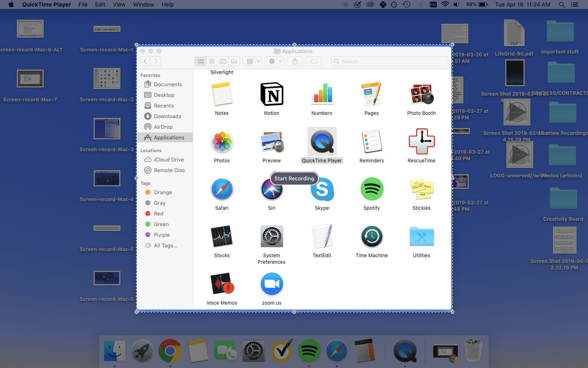The width and height of the screenshot is (588, 368).
Task: Select Documents in Finder sidebar
Action: [165, 84]
